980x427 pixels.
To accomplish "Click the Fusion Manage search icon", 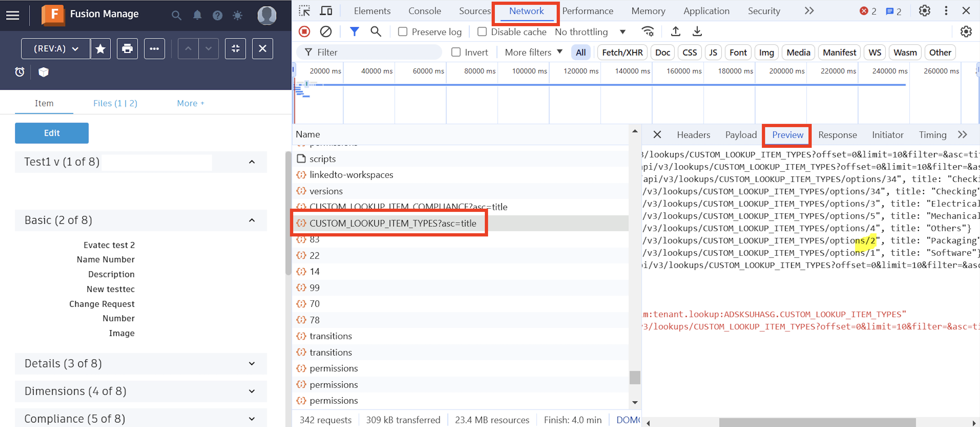I will [x=176, y=15].
